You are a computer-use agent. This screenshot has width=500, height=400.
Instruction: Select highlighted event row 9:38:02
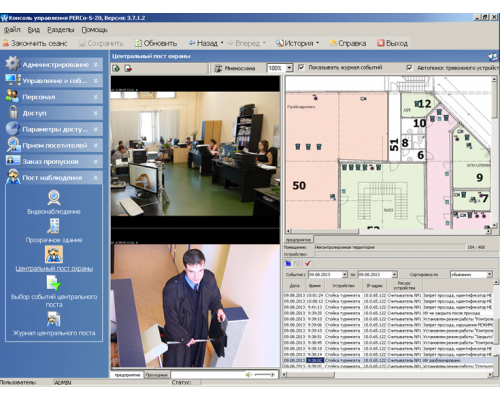[x=388, y=360]
